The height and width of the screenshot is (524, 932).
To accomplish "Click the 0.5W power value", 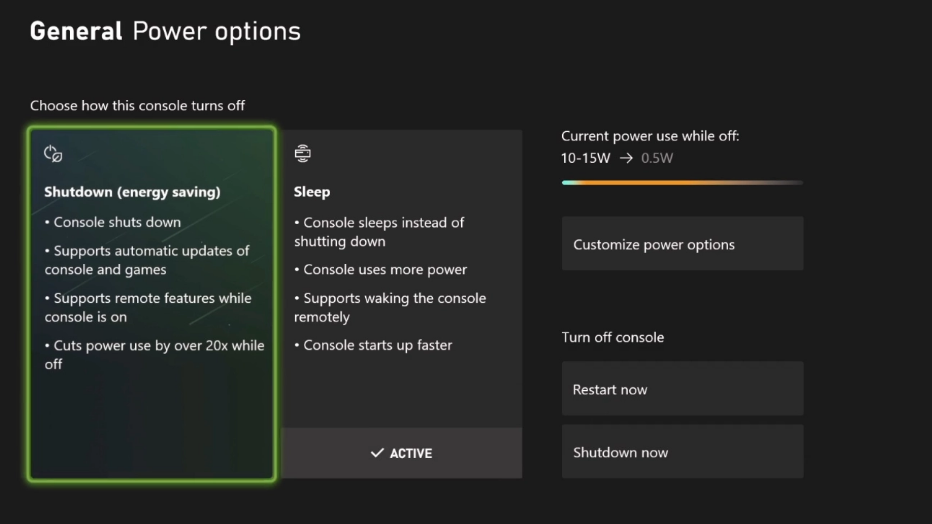I will coord(657,158).
